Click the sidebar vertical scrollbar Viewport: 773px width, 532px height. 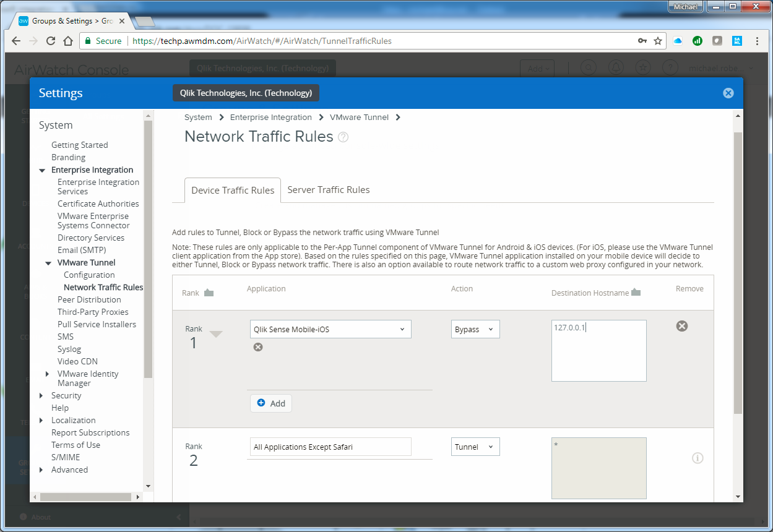click(148, 249)
